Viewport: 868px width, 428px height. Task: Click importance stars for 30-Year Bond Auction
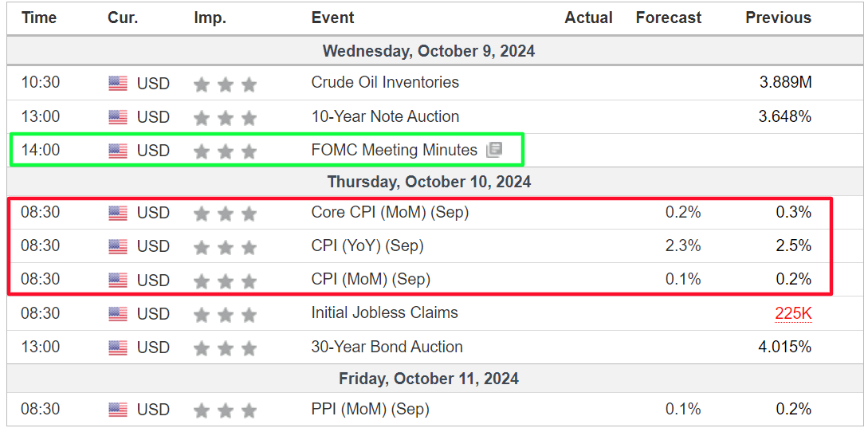pyautogui.click(x=225, y=348)
